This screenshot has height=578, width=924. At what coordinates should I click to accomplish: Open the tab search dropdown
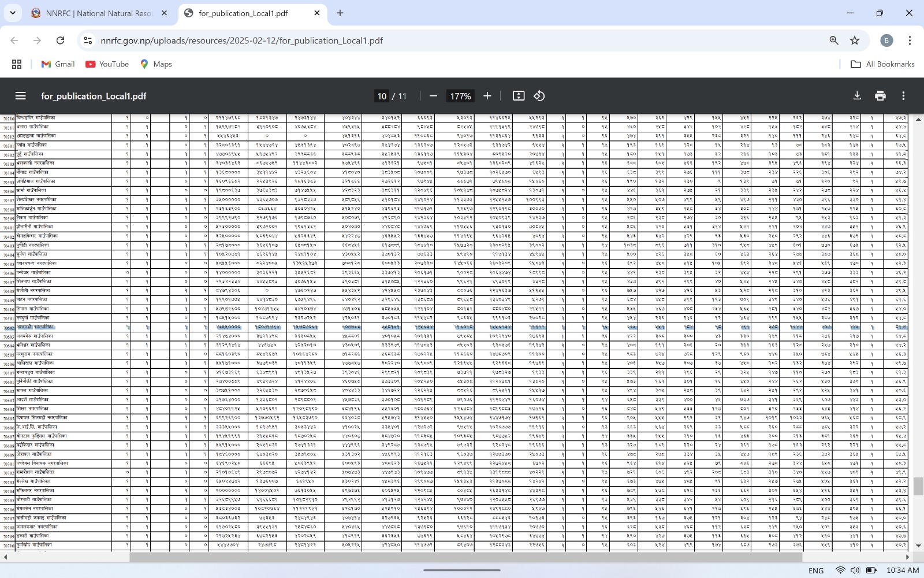tap(13, 13)
